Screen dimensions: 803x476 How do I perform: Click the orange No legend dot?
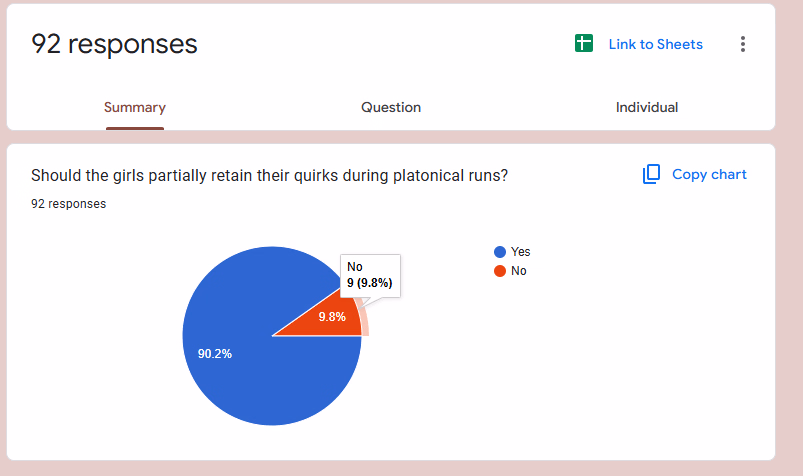[499, 271]
